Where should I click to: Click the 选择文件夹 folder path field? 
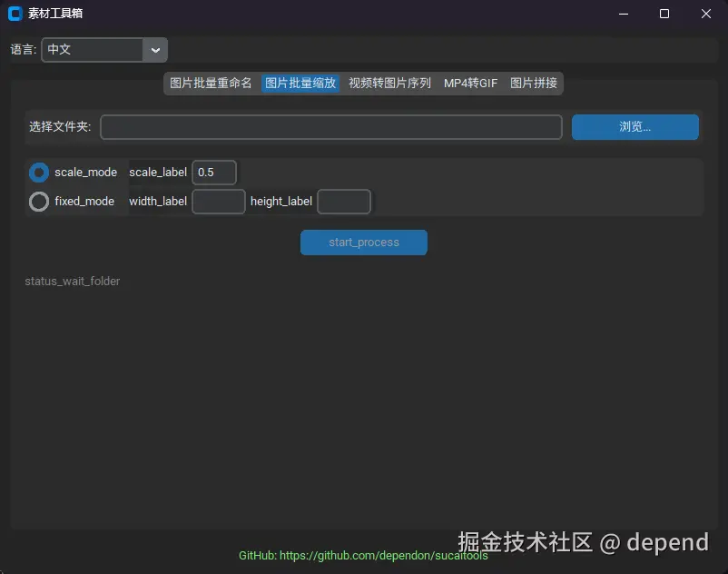pyautogui.click(x=331, y=127)
